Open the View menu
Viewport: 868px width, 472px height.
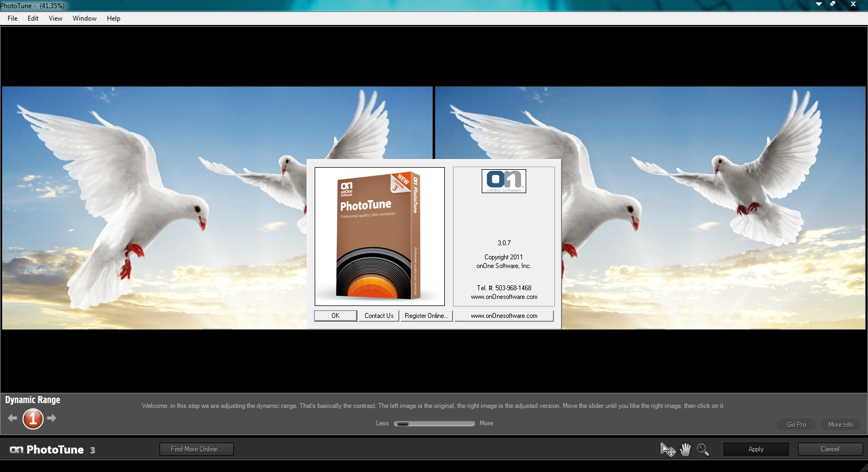coord(55,18)
